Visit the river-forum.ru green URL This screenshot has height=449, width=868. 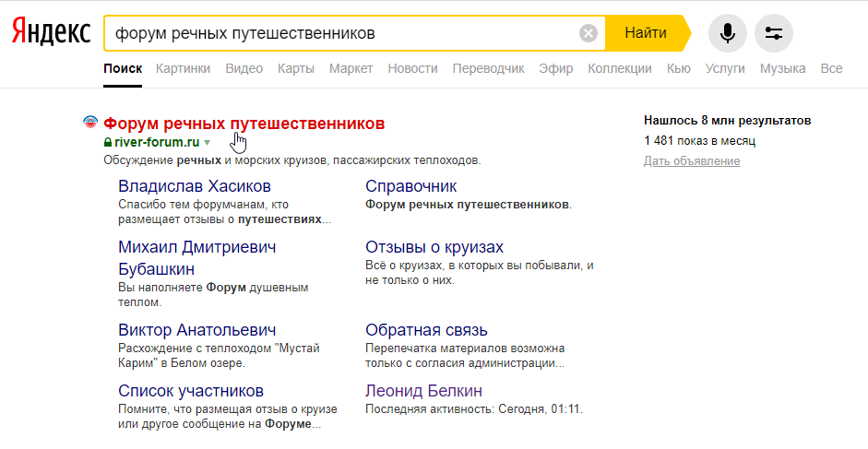pyautogui.click(x=157, y=142)
